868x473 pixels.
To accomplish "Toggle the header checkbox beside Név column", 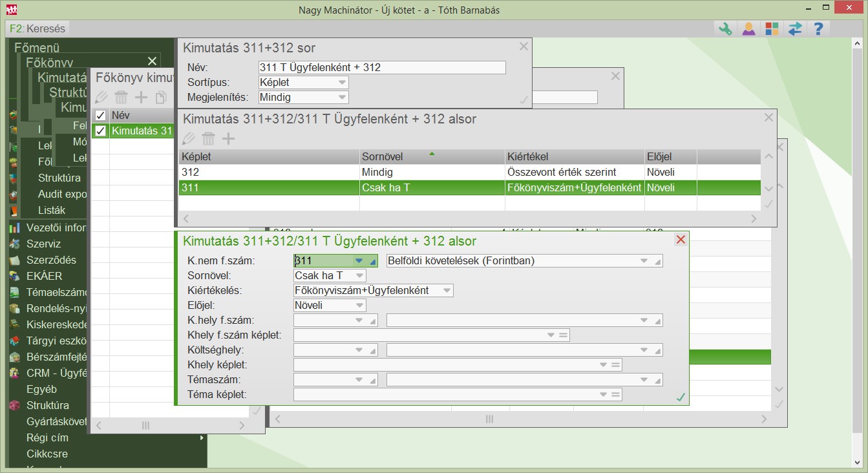I will pyautogui.click(x=100, y=116).
